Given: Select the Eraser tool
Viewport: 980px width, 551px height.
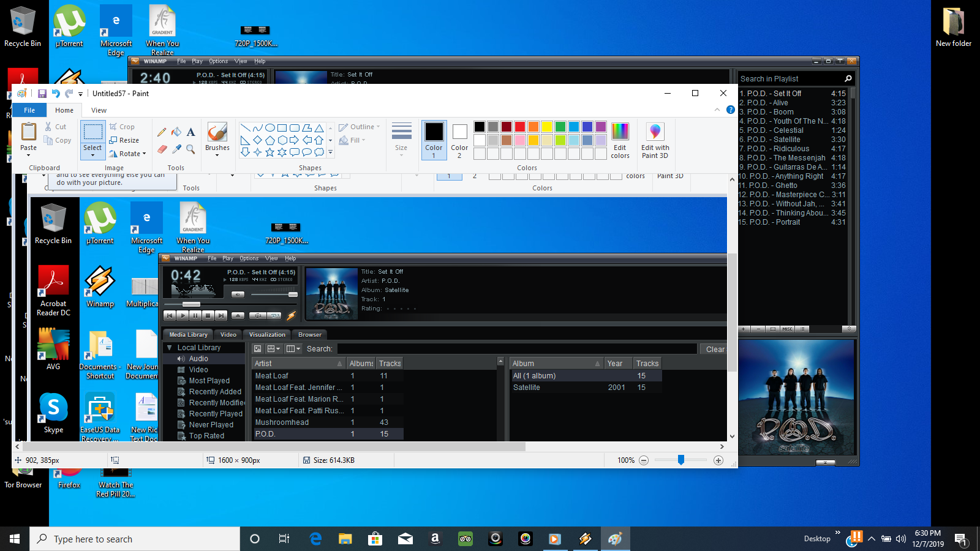Looking at the screenshot, I should click(162, 149).
